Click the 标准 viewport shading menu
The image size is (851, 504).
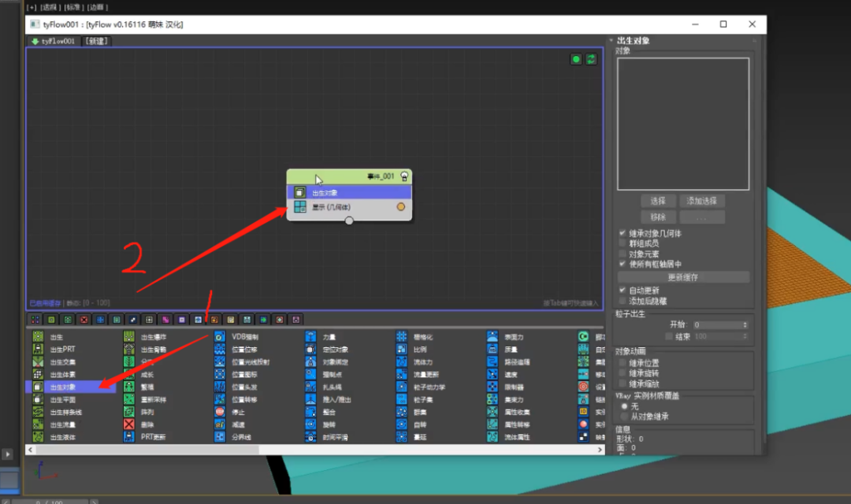(x=74, y=7)
